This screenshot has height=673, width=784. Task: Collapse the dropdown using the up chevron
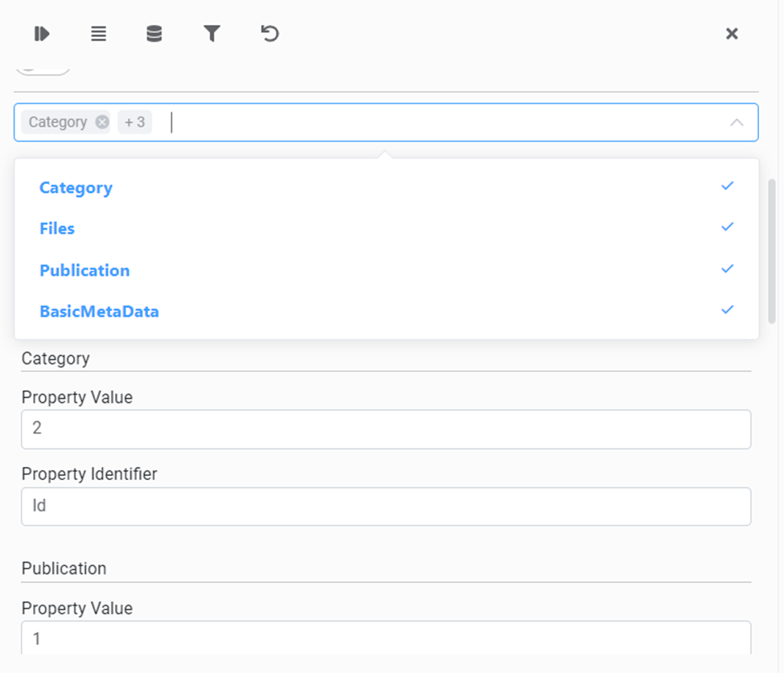tap(737, 123)
